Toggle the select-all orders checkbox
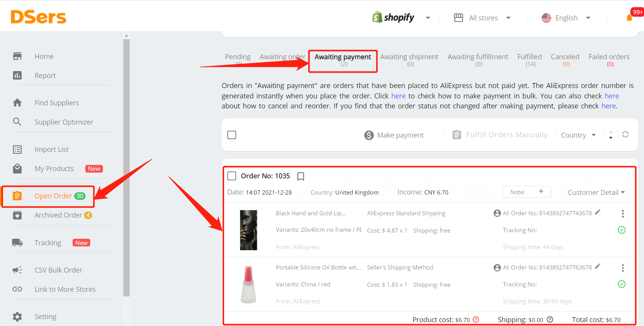644x326 pixels. 232,135
